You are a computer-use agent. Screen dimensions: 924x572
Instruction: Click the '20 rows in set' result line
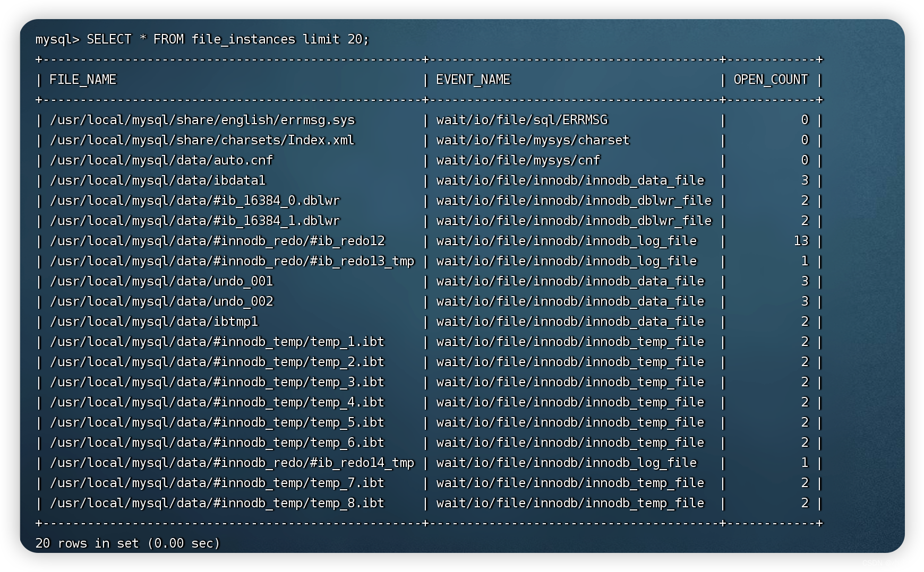[x=128, y=543]
